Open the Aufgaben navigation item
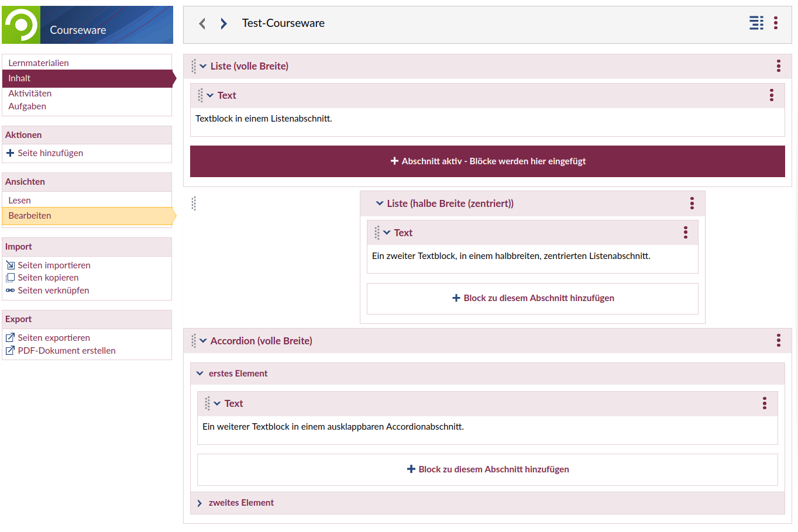The width and height of the screenshot is (798, 532). (x=27, y=106)
